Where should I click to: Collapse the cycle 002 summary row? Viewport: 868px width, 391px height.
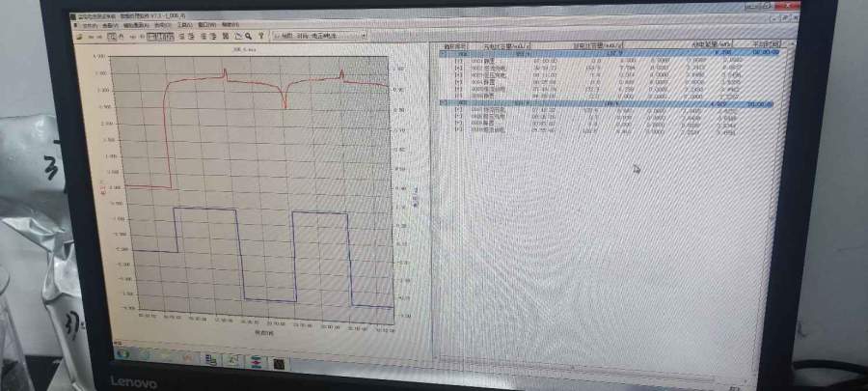(443, 103)
